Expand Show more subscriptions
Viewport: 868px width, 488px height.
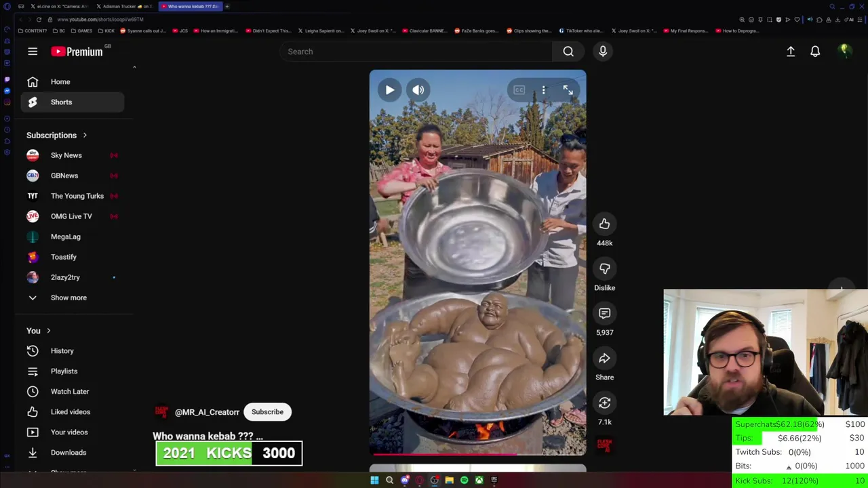pyautogui.click(x=73, y=298)
